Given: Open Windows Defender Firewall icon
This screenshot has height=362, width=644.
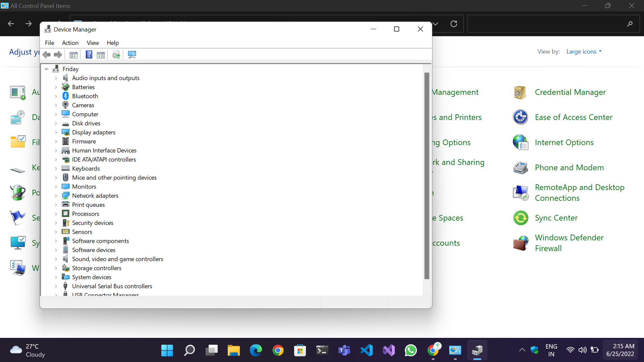Looking at the screenshot, I should pyautogui.click(x=520, y=243).
